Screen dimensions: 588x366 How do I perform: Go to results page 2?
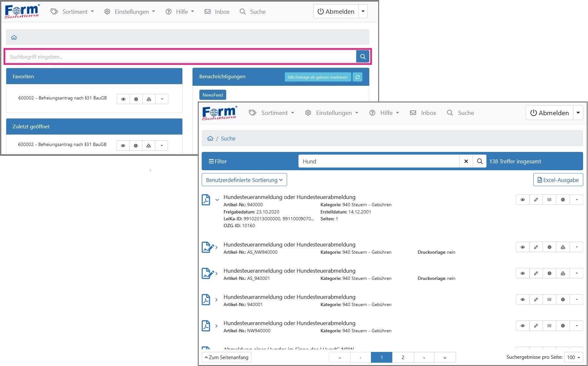(403, 357)
